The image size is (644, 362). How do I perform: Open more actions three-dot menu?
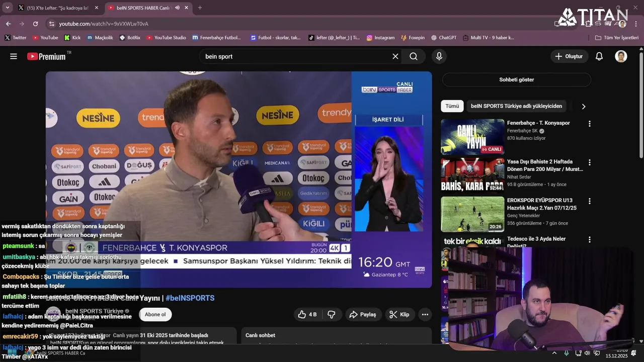click(x=425, y=314)
